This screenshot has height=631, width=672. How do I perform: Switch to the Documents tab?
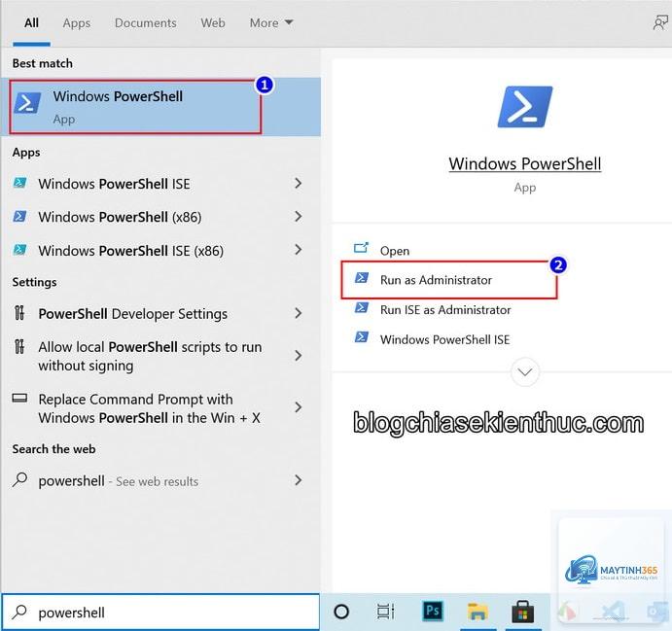coord(145,22)
